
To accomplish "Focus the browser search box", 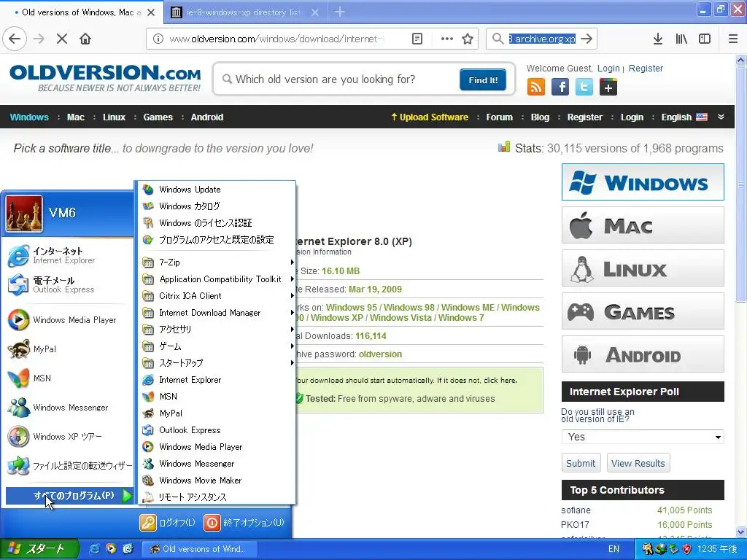I will click(541, 39).
